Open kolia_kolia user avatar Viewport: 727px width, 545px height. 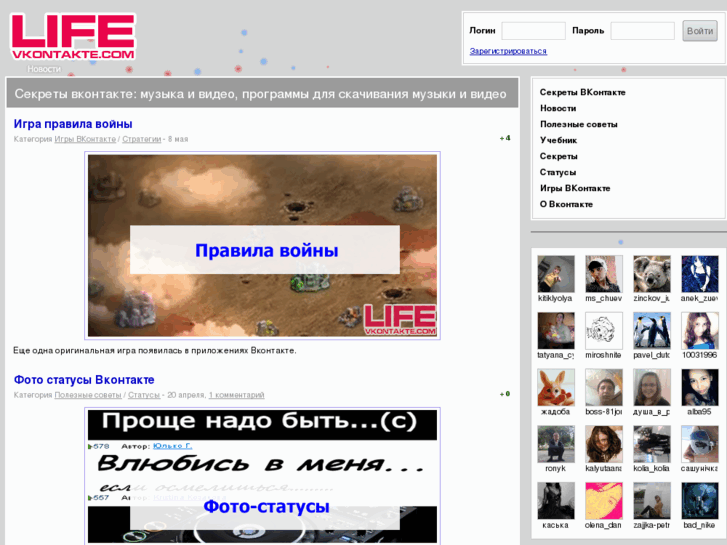pos(652,444)
